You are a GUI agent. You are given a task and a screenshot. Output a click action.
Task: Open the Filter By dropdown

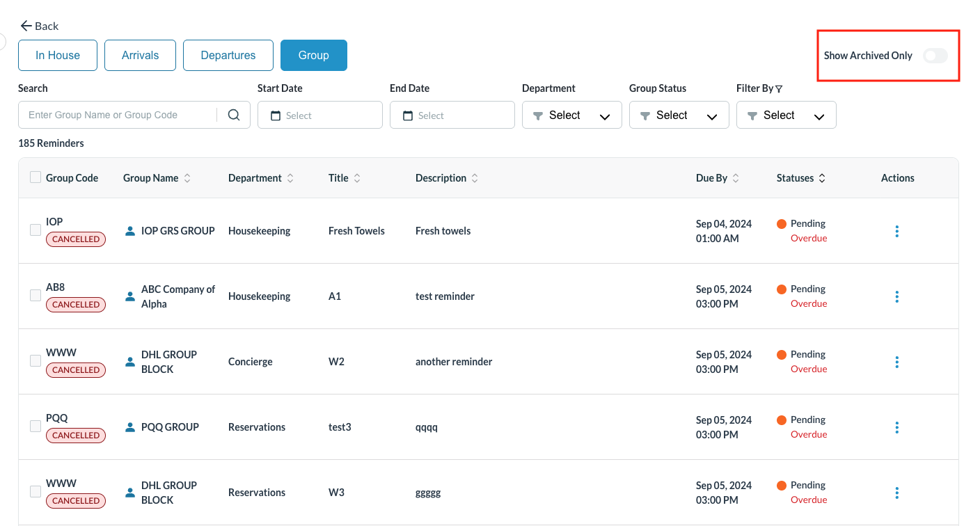tap(786, 115)
